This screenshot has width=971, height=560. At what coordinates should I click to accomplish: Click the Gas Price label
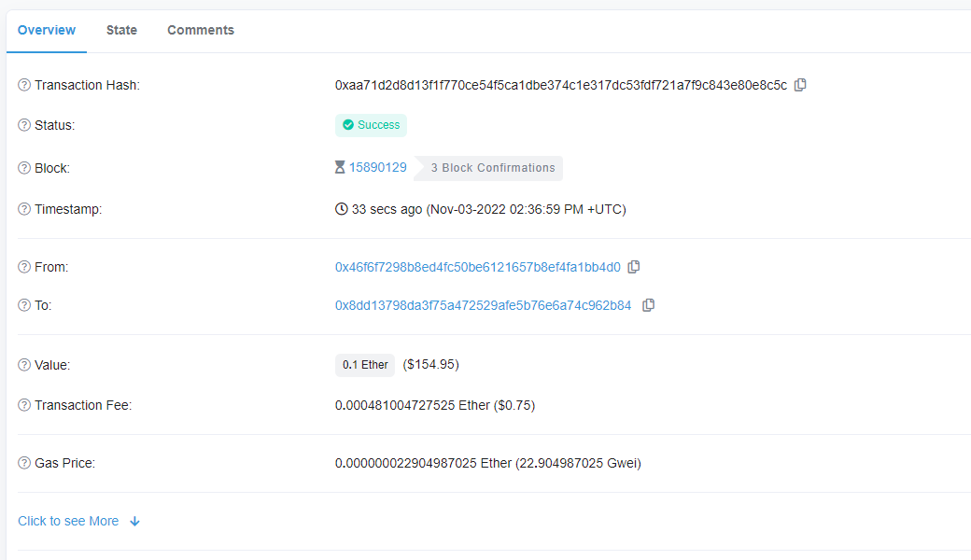(x=65, y=464)
